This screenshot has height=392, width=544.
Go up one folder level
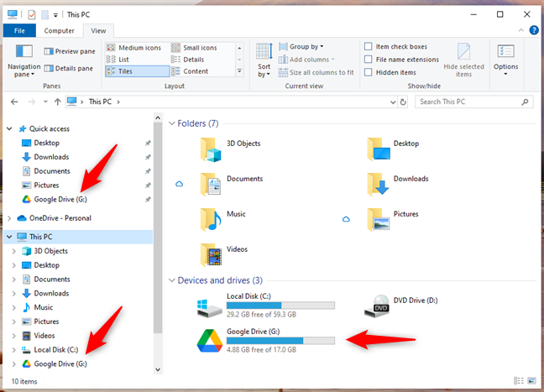point(58,102)
